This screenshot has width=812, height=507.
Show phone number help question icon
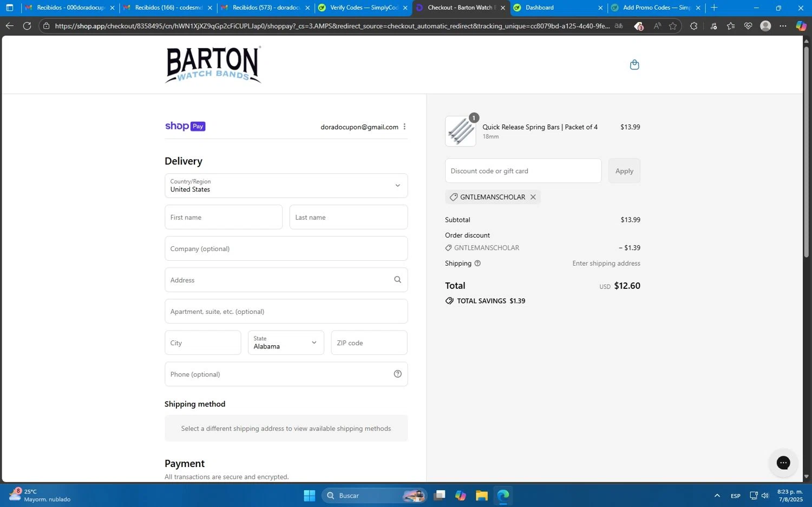pos(397,374)
